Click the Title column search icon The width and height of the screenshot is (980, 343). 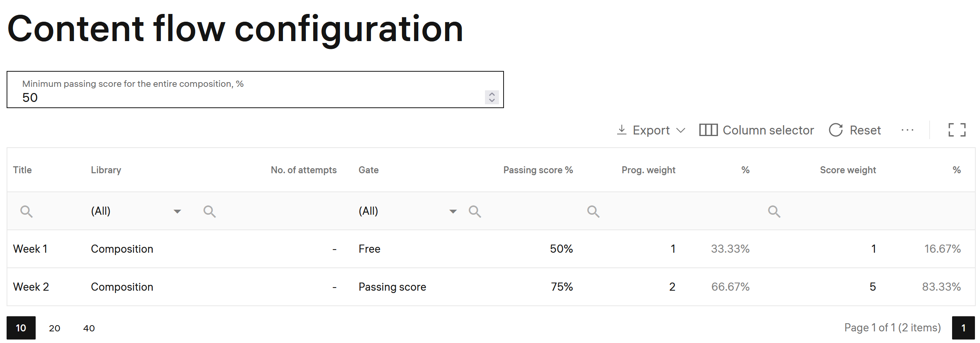(x=26, y=211)
